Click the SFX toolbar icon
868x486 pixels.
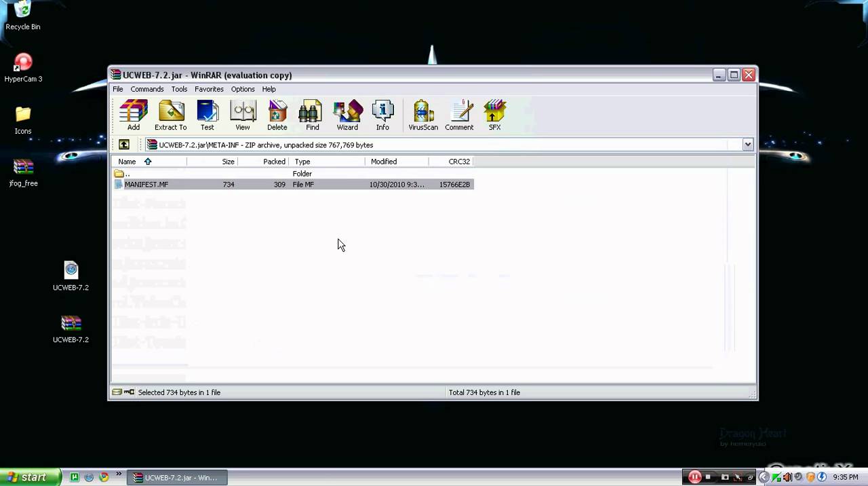coord(495,115)
